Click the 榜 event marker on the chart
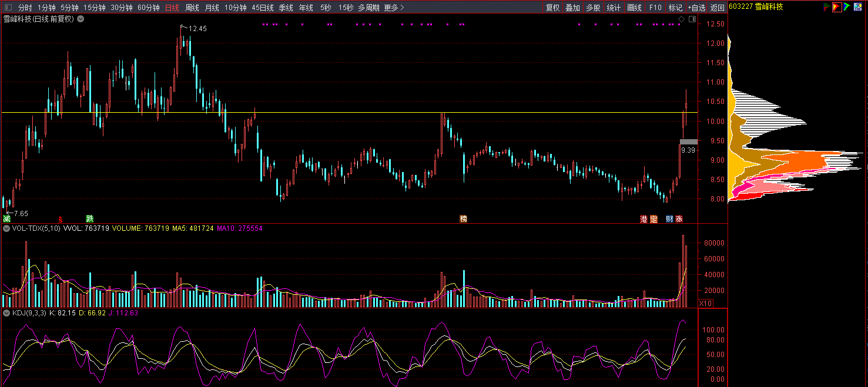 pos(463,219)
